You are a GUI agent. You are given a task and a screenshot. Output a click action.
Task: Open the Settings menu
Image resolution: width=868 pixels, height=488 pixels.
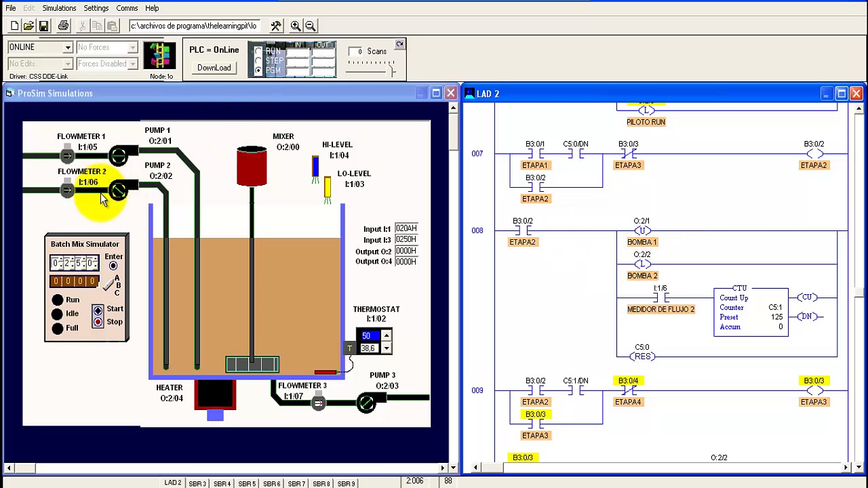click(96, 8)
